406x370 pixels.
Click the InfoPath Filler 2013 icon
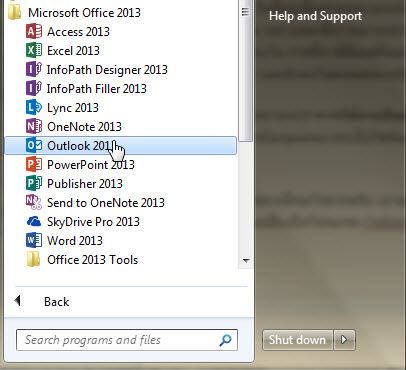[34, 89]
